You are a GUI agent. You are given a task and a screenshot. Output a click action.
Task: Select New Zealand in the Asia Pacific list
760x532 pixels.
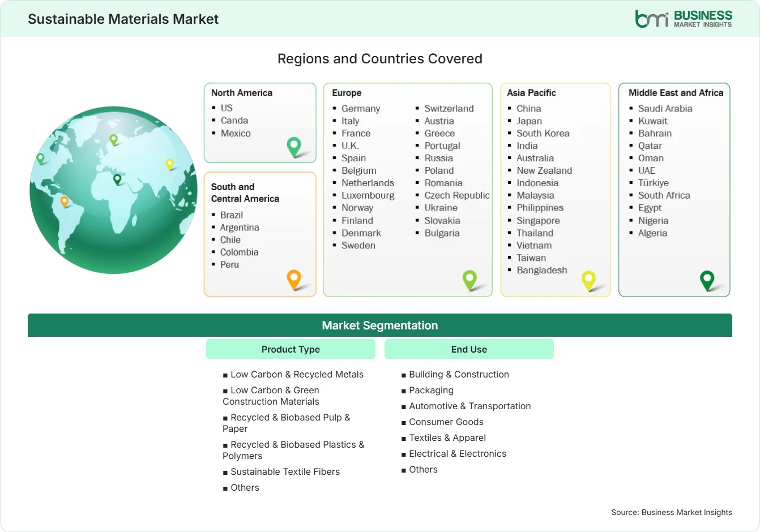coord(544,170)
